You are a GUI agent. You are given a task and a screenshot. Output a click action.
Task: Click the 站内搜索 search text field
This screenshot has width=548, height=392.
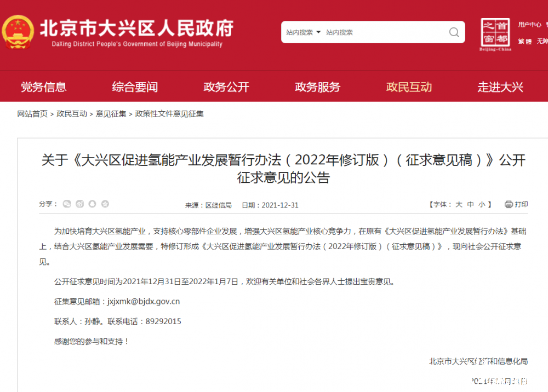coord(384,32)
